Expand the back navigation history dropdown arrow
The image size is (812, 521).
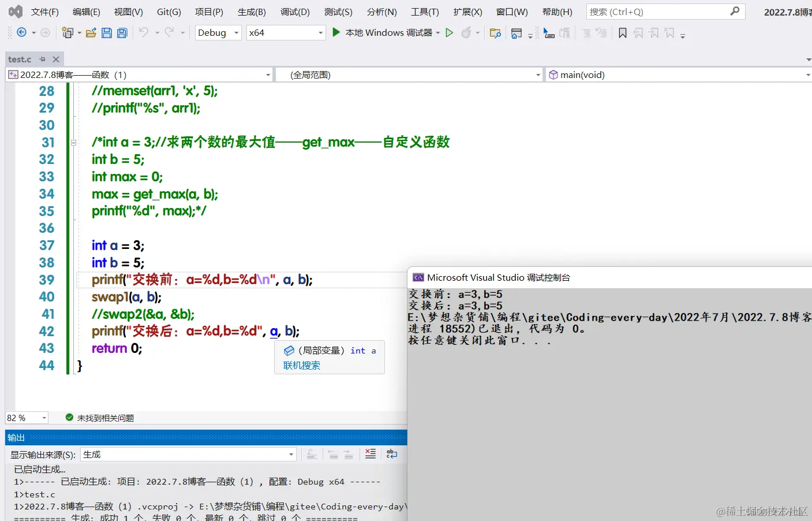click(33, 33)
